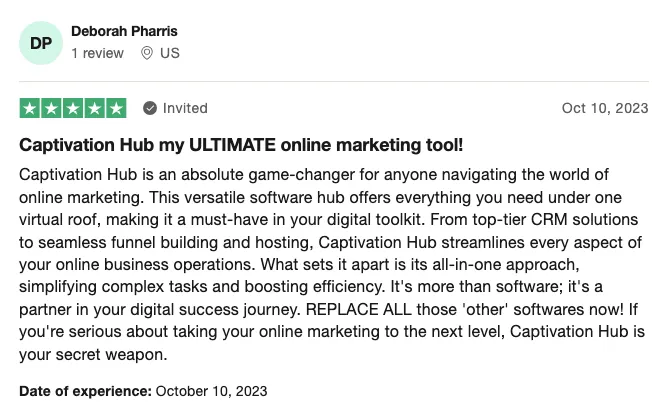Click the third green rating star

pos(73,108)
